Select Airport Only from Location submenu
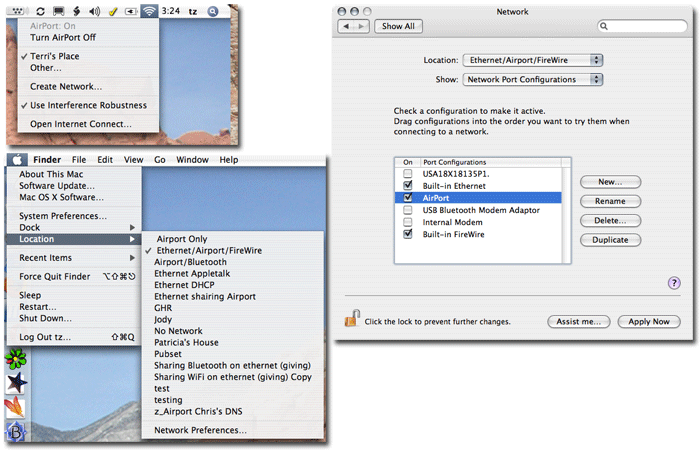This screenshot has height=452, width=700. click(181, 239)
